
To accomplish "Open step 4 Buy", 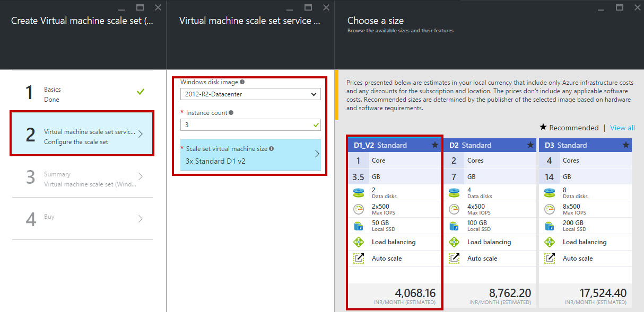I will click(x=82, y=219).
